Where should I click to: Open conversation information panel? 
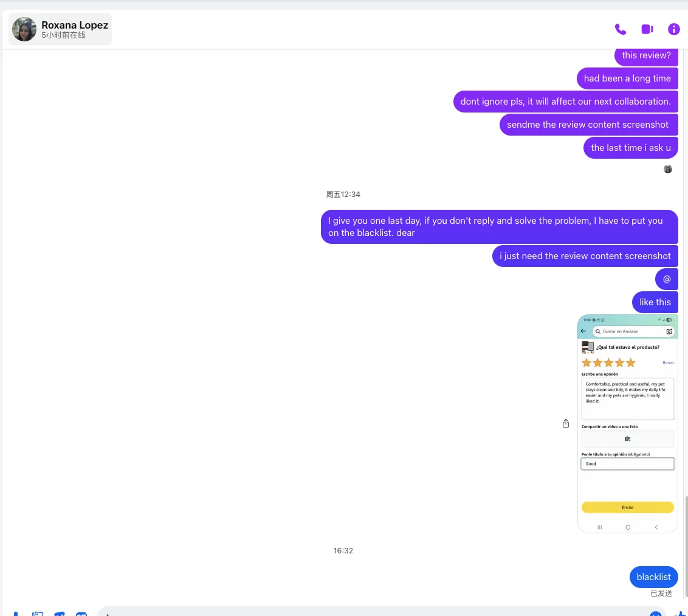tap(673, 29)
